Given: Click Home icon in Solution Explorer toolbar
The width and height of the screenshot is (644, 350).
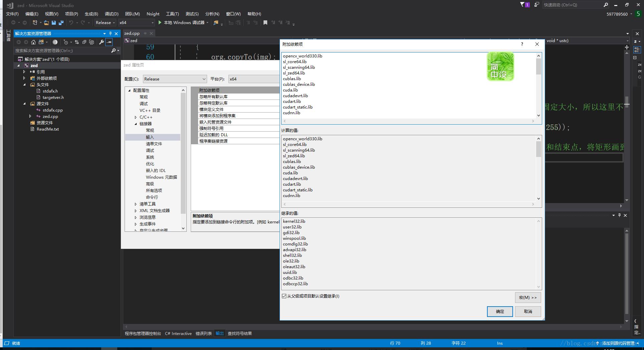Looking at the screenshot, I should [x=33, y=42].
